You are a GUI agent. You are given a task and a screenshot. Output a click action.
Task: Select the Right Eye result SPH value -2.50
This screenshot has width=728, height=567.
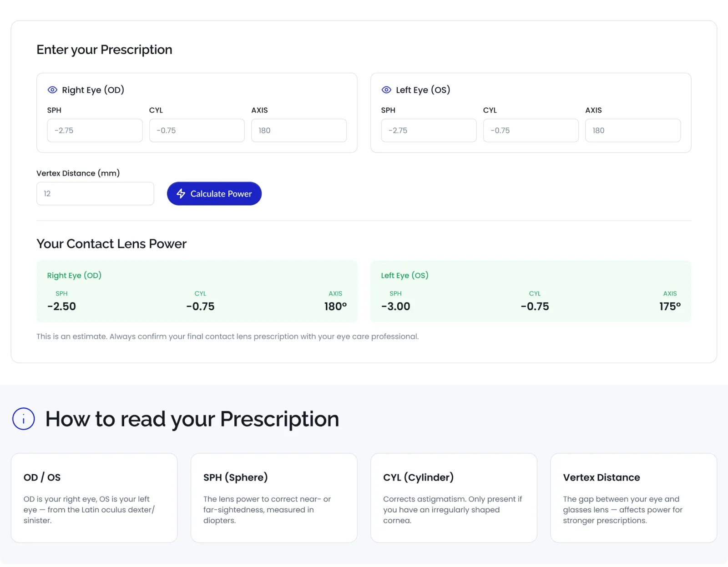click(x=62, y=306)
